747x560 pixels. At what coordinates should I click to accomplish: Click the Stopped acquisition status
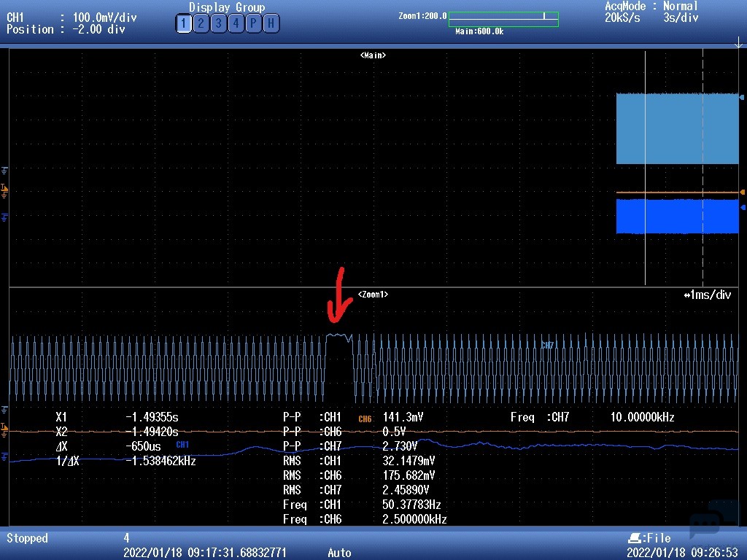pos(27,538)
